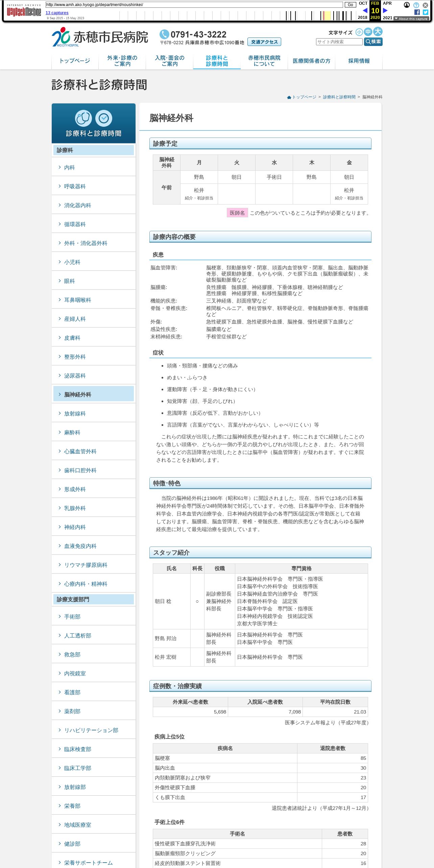
Task: Click breadcrumb link 診療科と診療時間
Action: (x=339, y=97)
